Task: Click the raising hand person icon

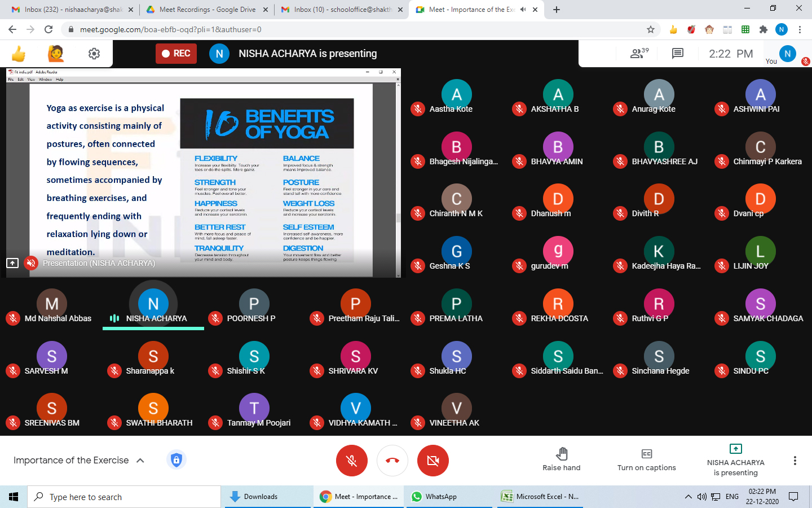Action: (55, 54)
